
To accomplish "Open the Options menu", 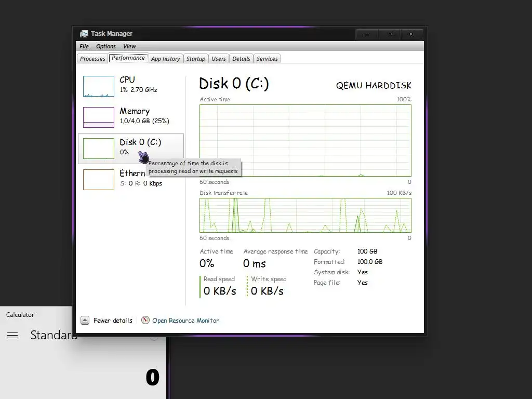I will (105, 46).
